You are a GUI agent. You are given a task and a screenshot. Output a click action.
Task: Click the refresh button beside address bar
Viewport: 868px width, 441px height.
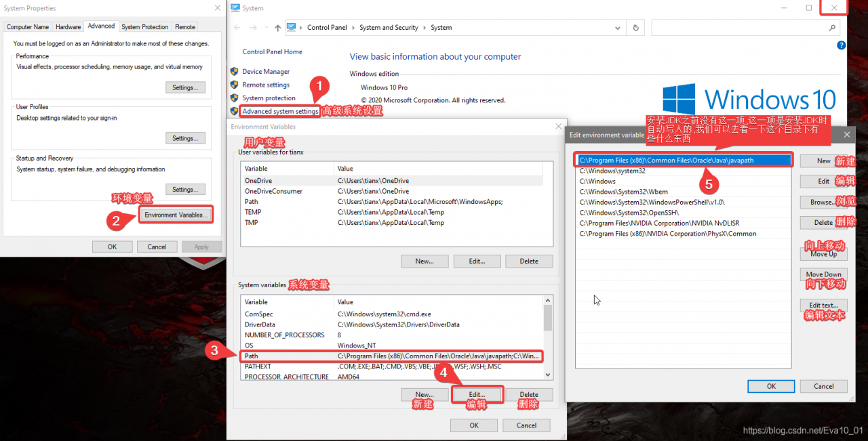pos(635,28)
